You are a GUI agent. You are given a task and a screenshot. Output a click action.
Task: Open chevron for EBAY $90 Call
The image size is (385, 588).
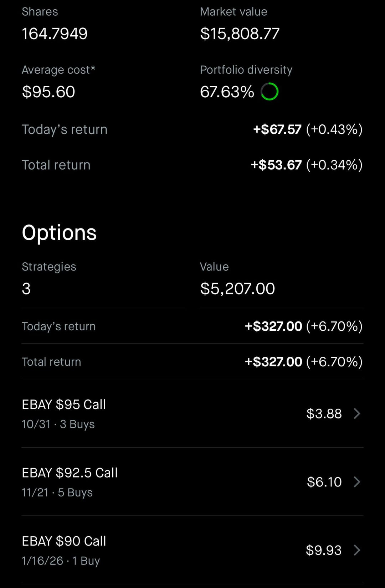tap(357, 550)
